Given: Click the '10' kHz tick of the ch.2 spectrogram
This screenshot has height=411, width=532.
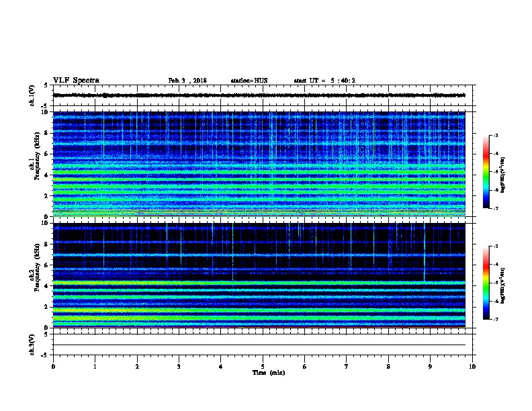Looking at the screenshot, I should (x=46, y=223).
